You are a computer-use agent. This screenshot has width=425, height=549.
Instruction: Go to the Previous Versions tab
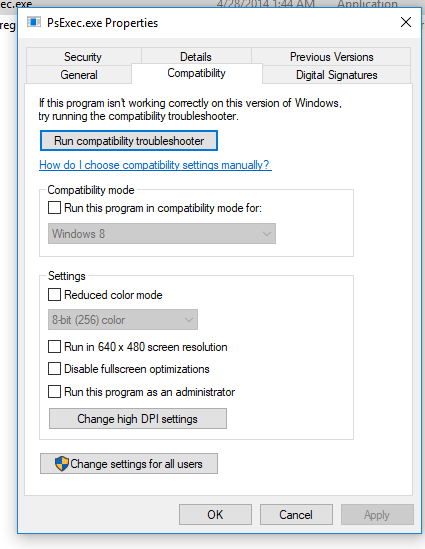(x=331, y=56)
